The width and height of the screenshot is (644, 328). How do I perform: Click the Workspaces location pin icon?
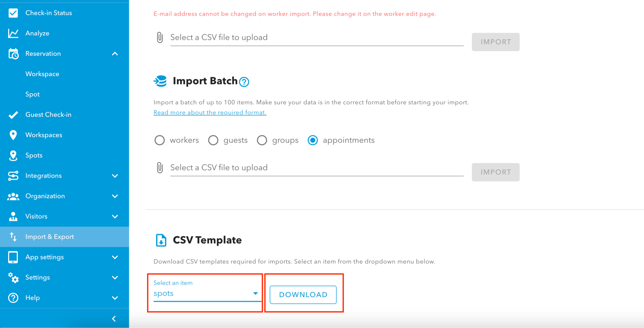pos(13,135)
